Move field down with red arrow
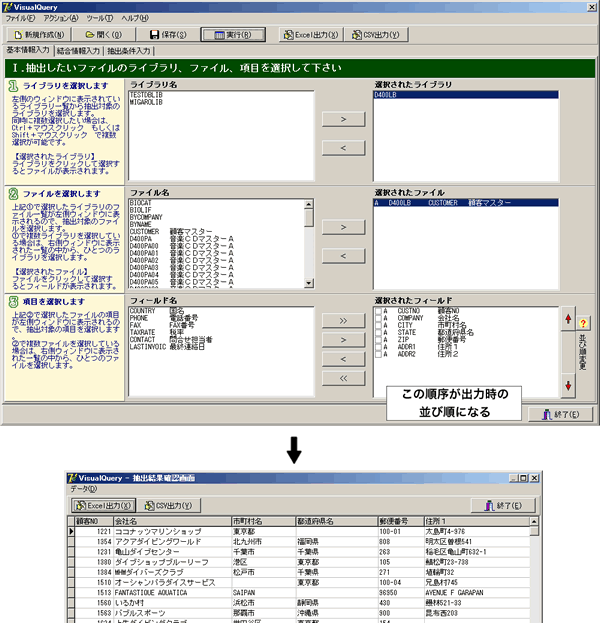The width and height of the screenshot is (600, 623). tap(568, 385)
